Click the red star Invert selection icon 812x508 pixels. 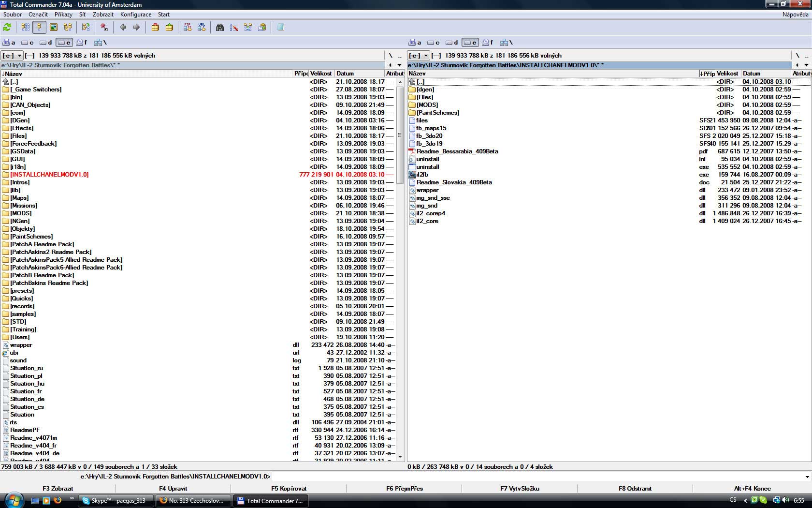tap(104, 28)
